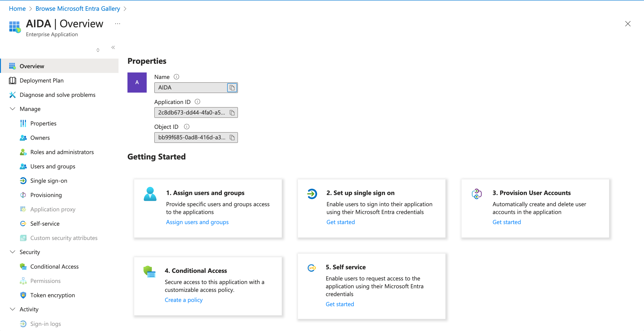Click Assign users and groups link
This screenshot has width=644, height=331.
coord(197,222)
